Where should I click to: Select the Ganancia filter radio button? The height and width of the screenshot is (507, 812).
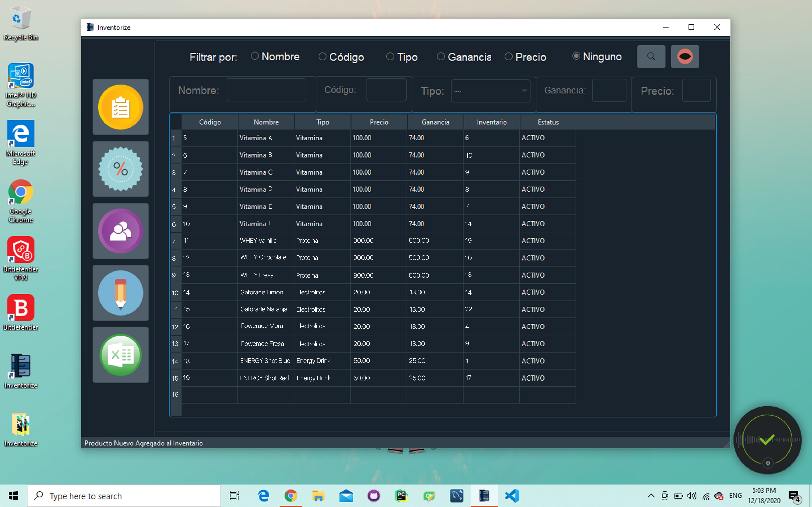click(441, 56)
